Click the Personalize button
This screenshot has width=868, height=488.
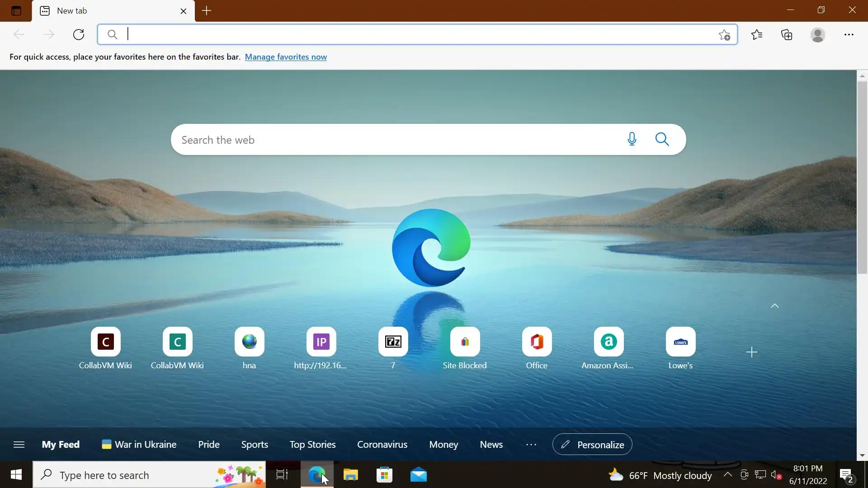point(592,445)
